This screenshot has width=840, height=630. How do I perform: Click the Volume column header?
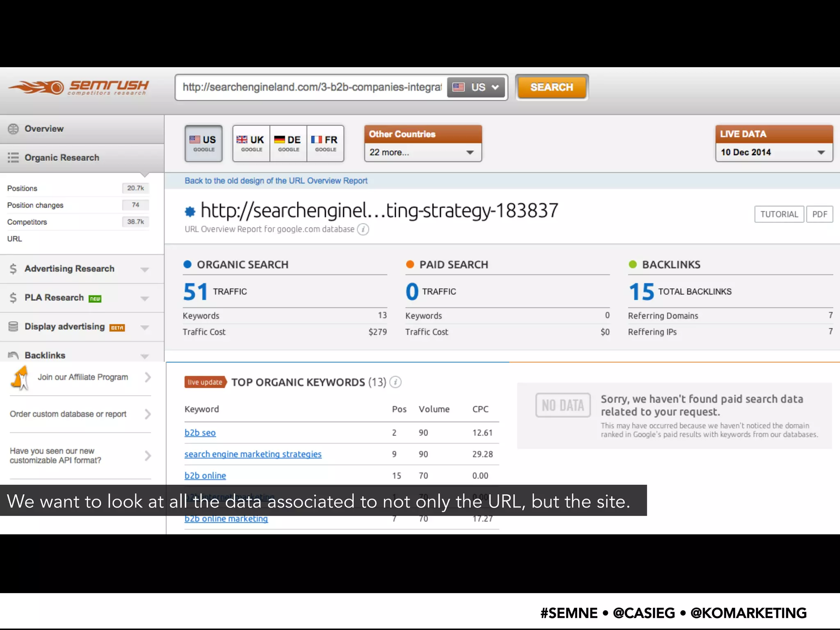(x=434, y=409)
